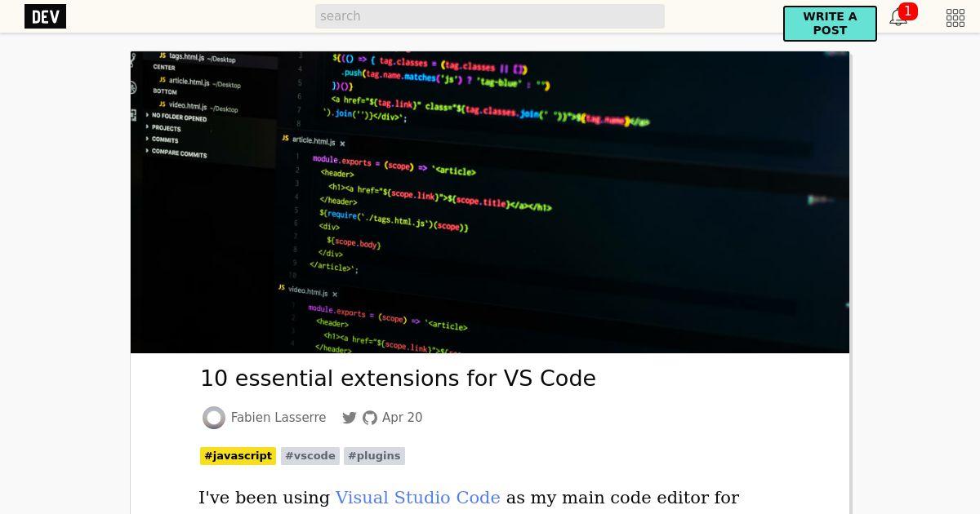Screen dimensions: 980x514
Task: Click the VS Code cover image
Action: click(x=490, y=202)
